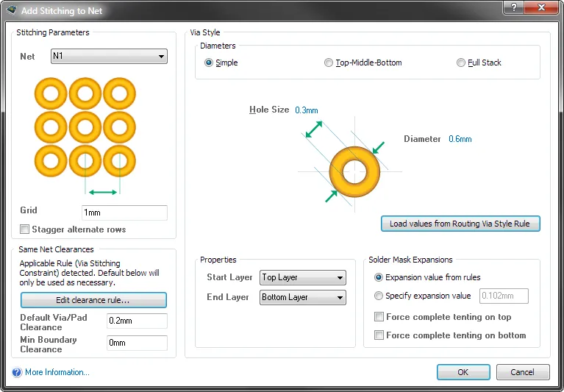Click the Add Stitching to Net title icon

click(x=12, y=10)
